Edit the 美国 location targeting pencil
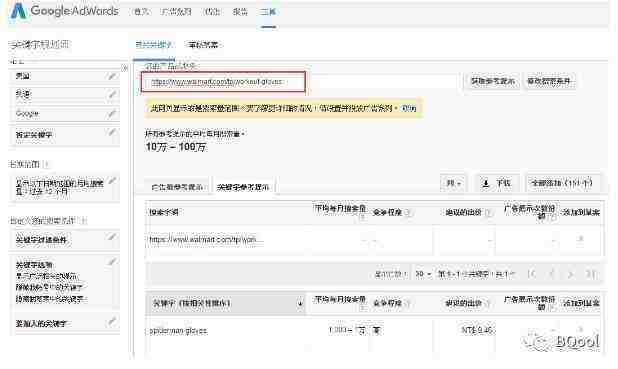The height and width of the screenshot is (369, 618). [112, 76]
